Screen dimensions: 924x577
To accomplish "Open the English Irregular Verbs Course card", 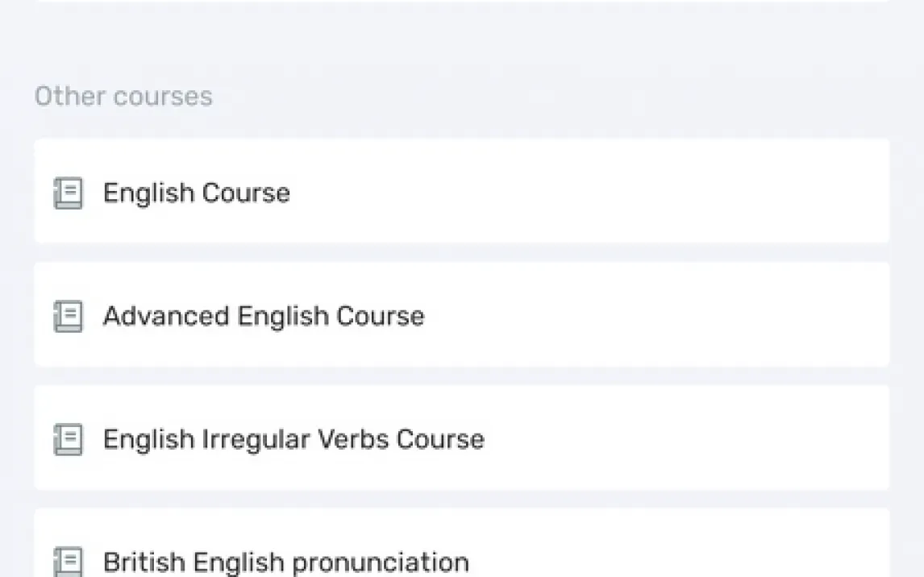I will (x=461, y=438).
